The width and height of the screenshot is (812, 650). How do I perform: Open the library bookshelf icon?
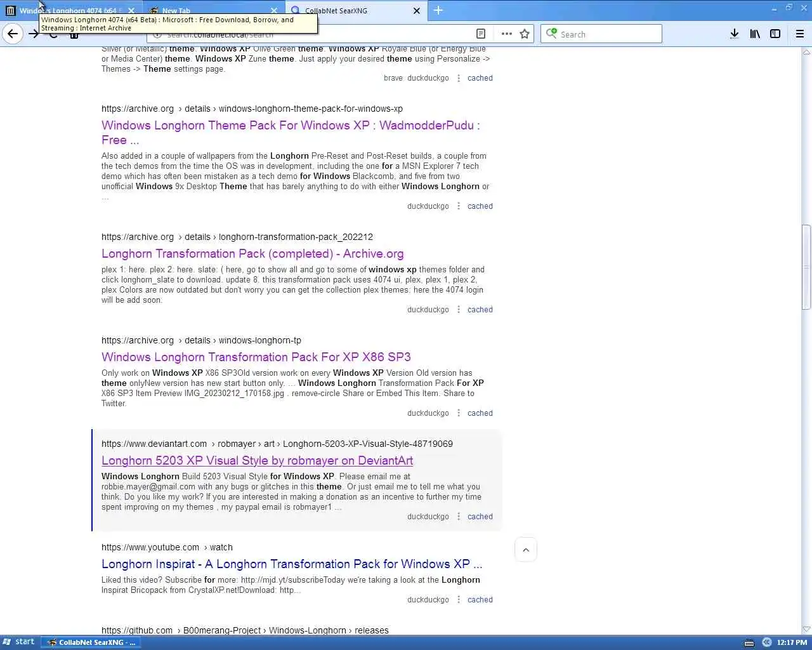point(755,34)
